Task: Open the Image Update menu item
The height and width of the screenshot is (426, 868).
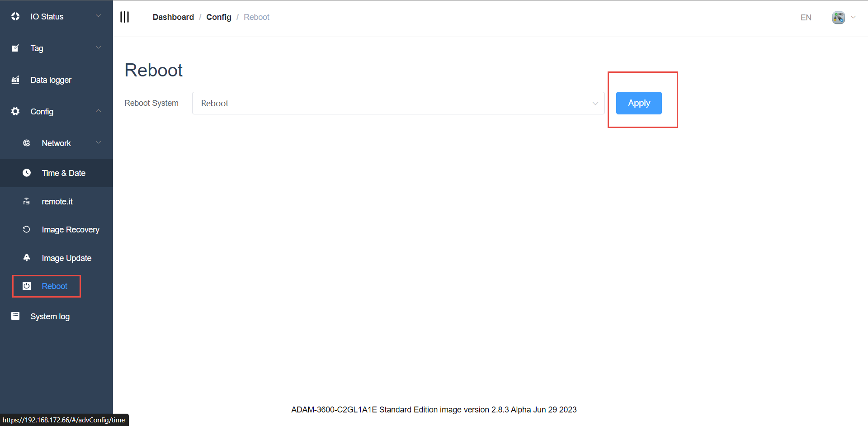Action: tap(66, 258)
